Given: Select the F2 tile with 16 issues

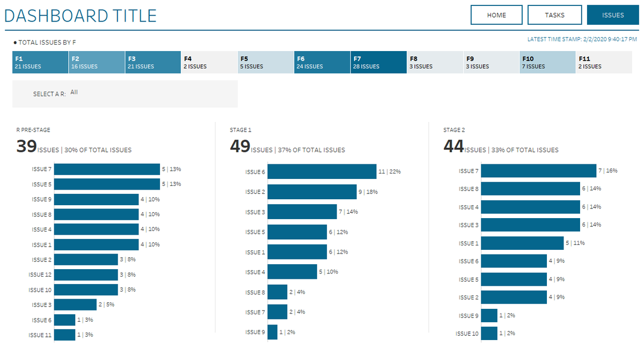Looking at the screenshot, I should 97,62.
